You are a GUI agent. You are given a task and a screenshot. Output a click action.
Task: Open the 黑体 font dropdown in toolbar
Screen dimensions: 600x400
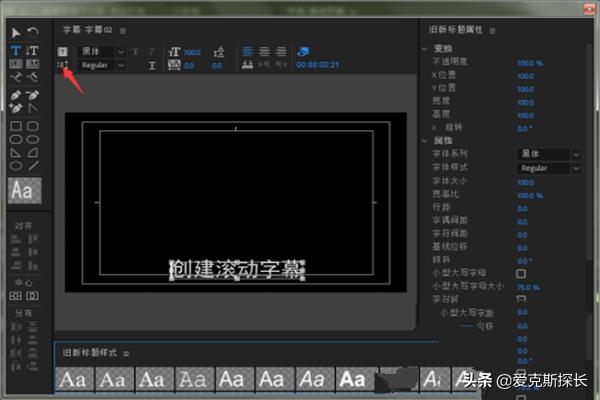(102, 51)
